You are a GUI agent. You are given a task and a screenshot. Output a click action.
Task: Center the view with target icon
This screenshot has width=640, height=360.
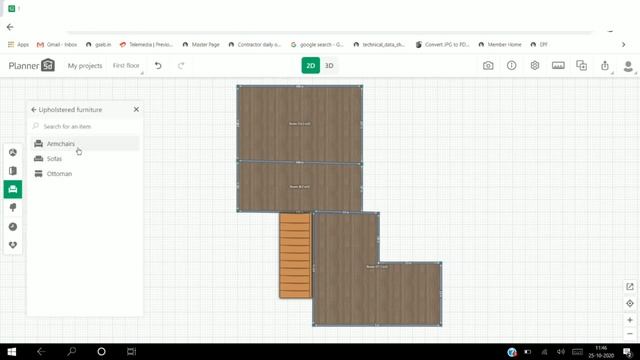point(630,303)
